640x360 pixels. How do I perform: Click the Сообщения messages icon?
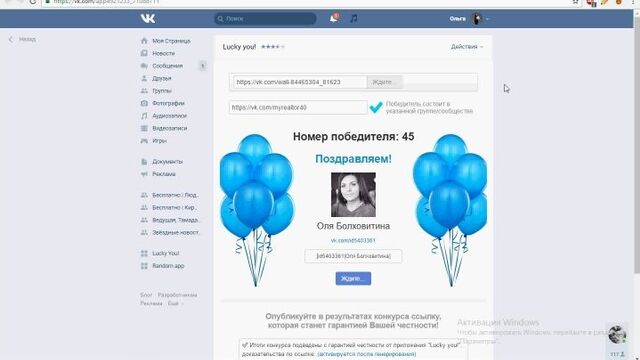pyautogui.click(x=144, y=66)
